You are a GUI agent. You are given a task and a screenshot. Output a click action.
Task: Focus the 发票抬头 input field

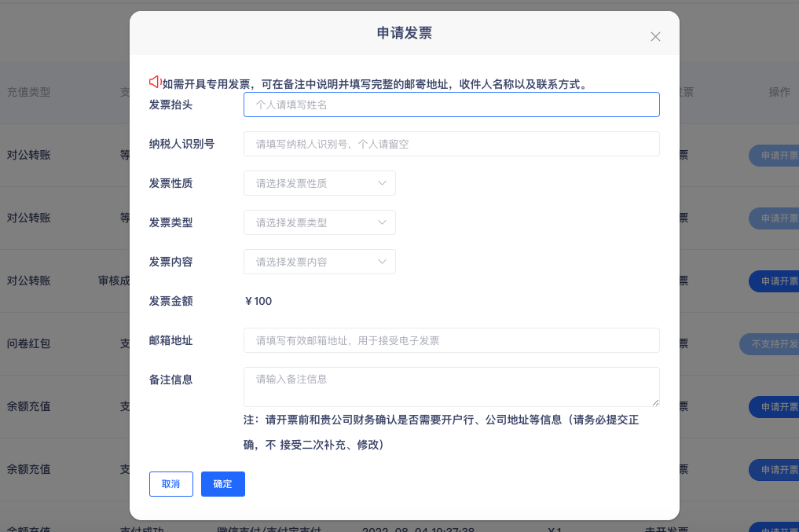[x=452, y=105]
